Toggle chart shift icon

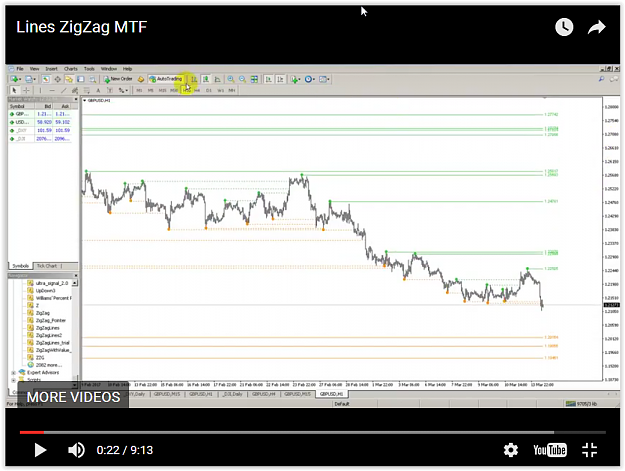tap(280, 79)
